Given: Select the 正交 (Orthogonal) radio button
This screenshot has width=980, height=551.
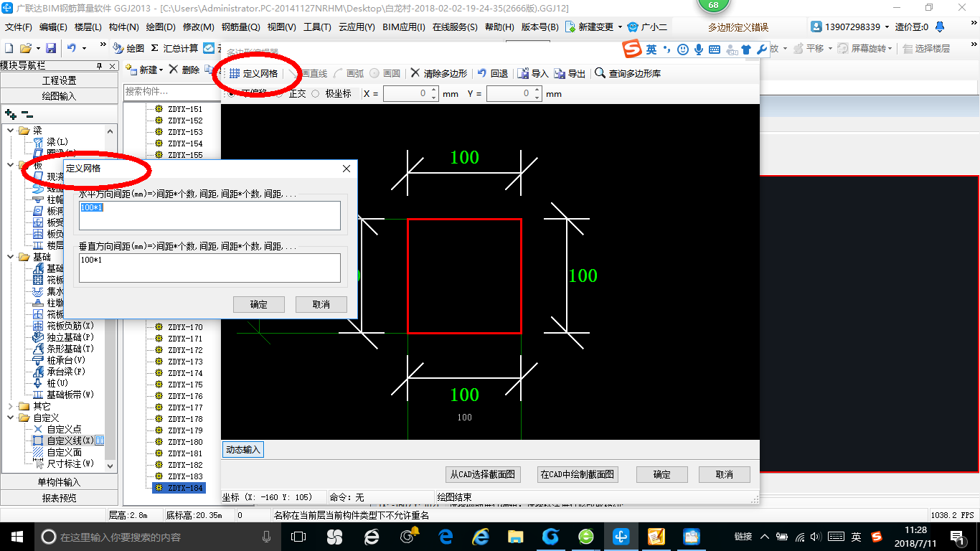Looking at the screenshot, I should (280, 94).
